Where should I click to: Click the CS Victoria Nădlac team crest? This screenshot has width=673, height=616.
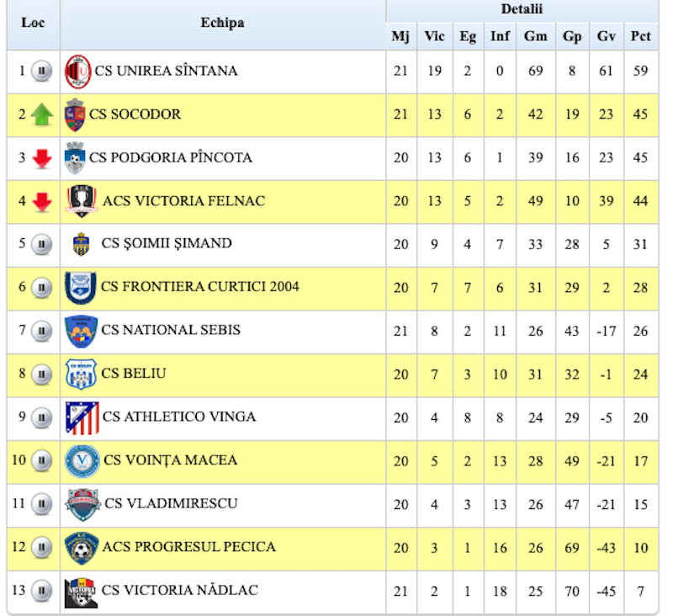tap(81, 592)
